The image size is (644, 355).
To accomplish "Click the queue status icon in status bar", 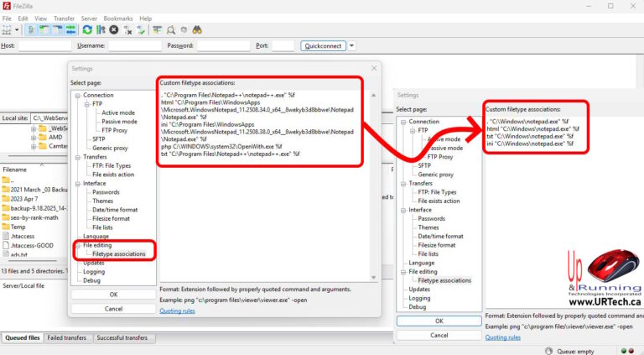I will point(548,351).
